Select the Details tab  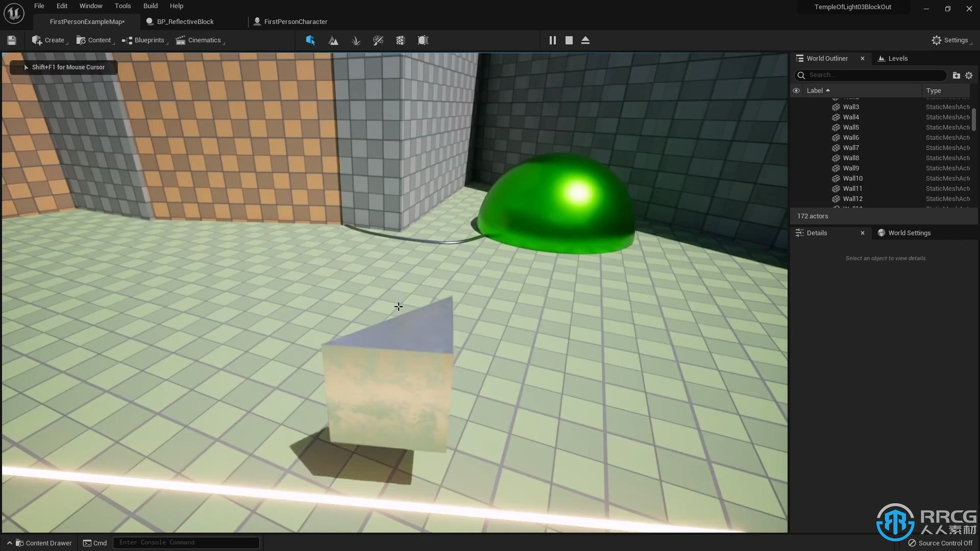coord(817,233)
